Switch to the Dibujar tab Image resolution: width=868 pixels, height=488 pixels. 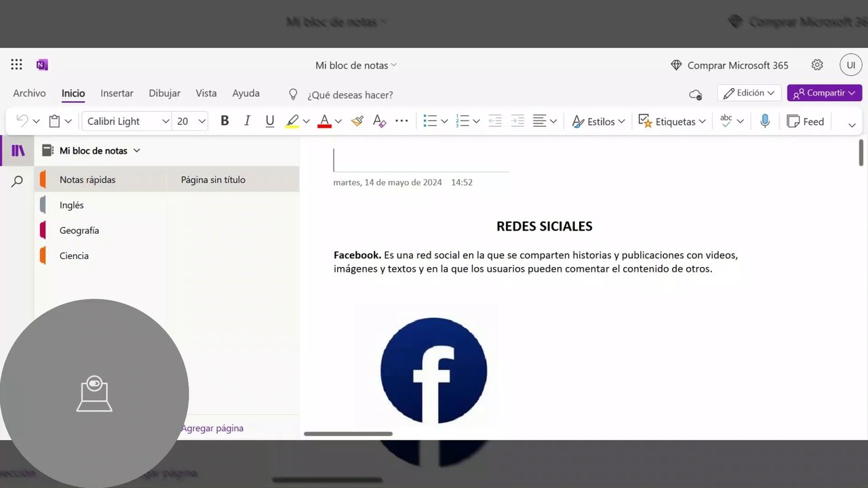pyautogui.click(x=165, y=94)
